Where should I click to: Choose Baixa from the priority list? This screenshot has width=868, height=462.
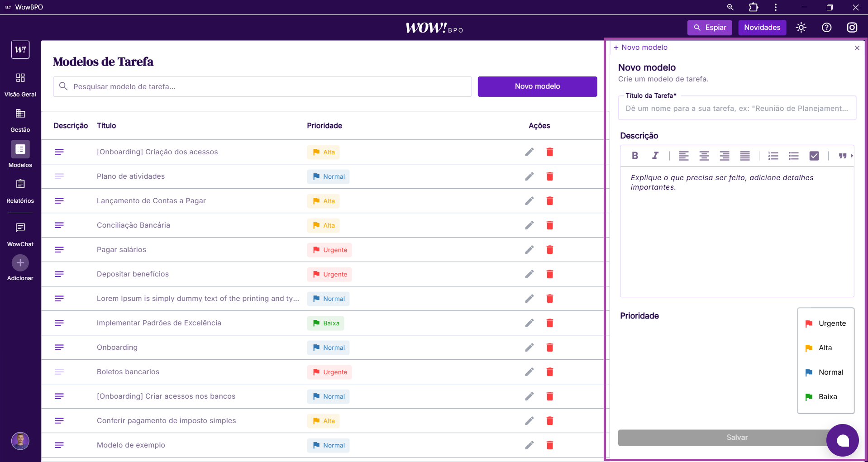pyautogui.click(x=826, y=397)
